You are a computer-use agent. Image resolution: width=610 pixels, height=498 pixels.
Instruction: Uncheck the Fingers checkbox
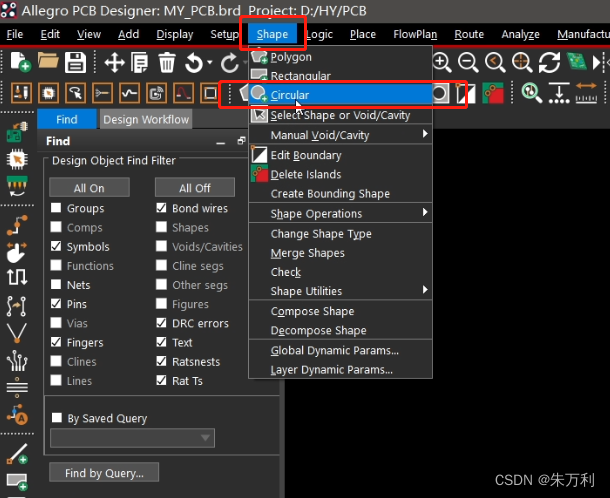[x=56, y=342]
